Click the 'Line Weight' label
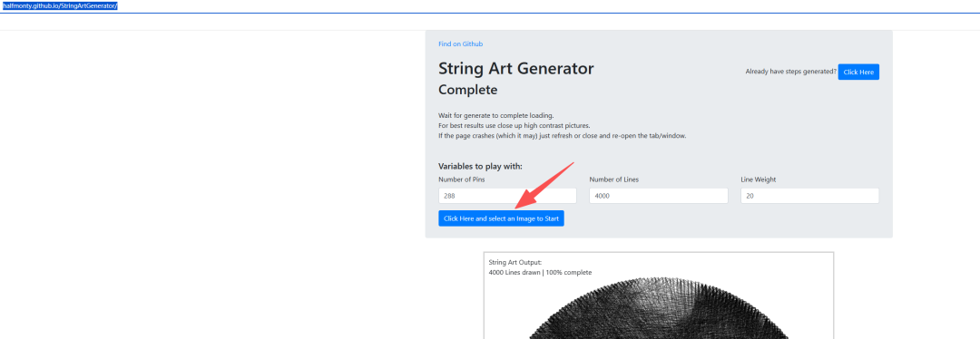This screenshot has height=339, width=980. pyautogui.click(x=758, y=179)
